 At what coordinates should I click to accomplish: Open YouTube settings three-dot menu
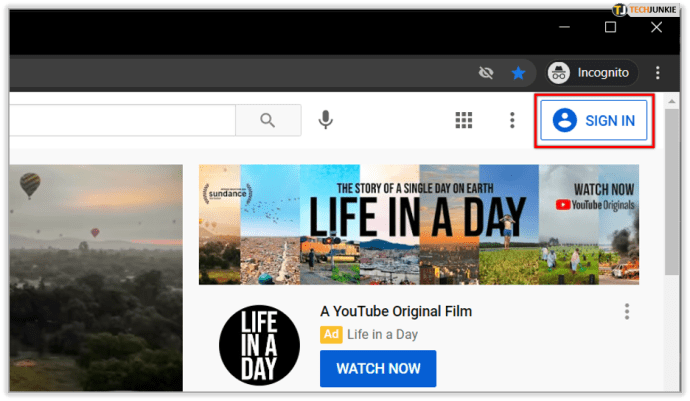pyautogui.click(x=512, y=120)
